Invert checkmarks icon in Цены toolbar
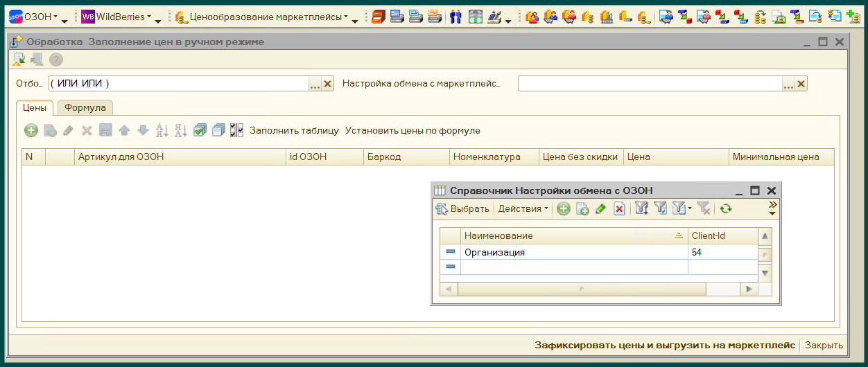The image size is (868, 367). click(x=236, y=130)
